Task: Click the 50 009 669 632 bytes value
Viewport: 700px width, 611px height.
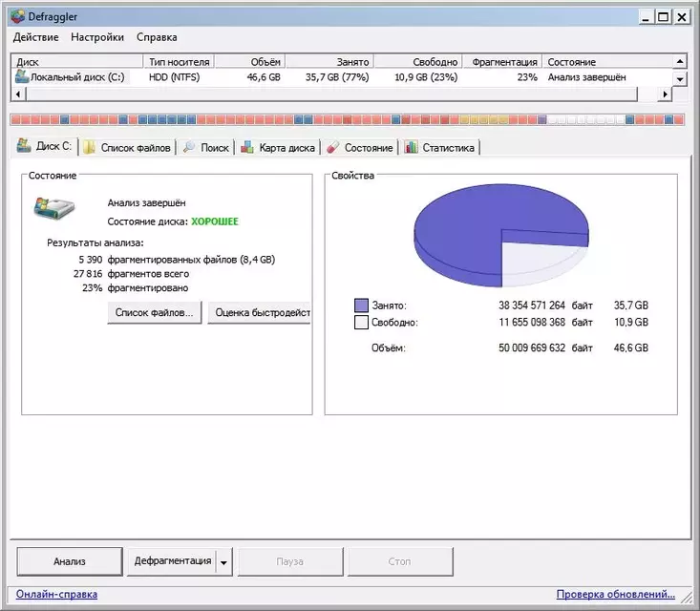Action: pyautogui.click(x=532, y=348)
